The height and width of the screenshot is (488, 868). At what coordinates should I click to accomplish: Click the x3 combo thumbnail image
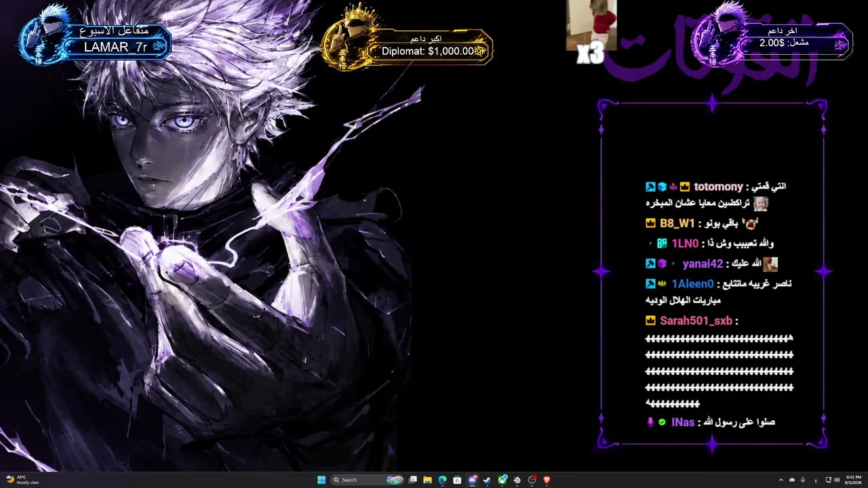[x=591, y=25]
